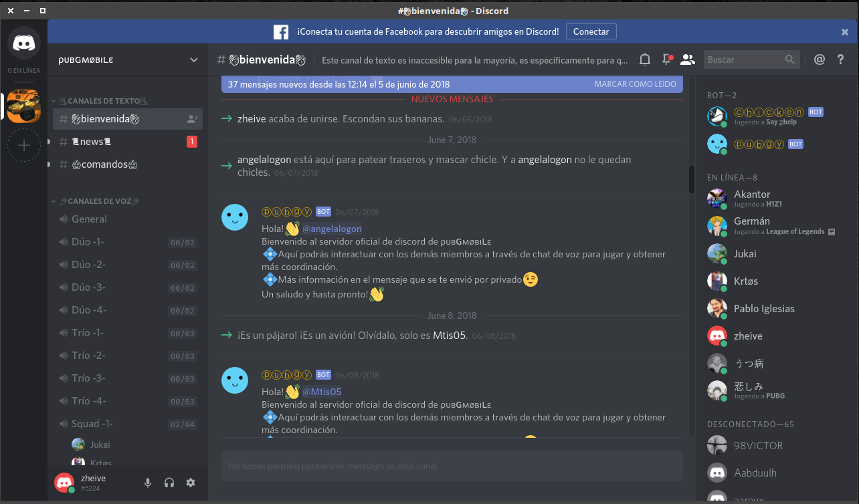Click Marcar como leído
Image resolution: width=859 pixels, height=504 pixels.
(x=636, y=85)
